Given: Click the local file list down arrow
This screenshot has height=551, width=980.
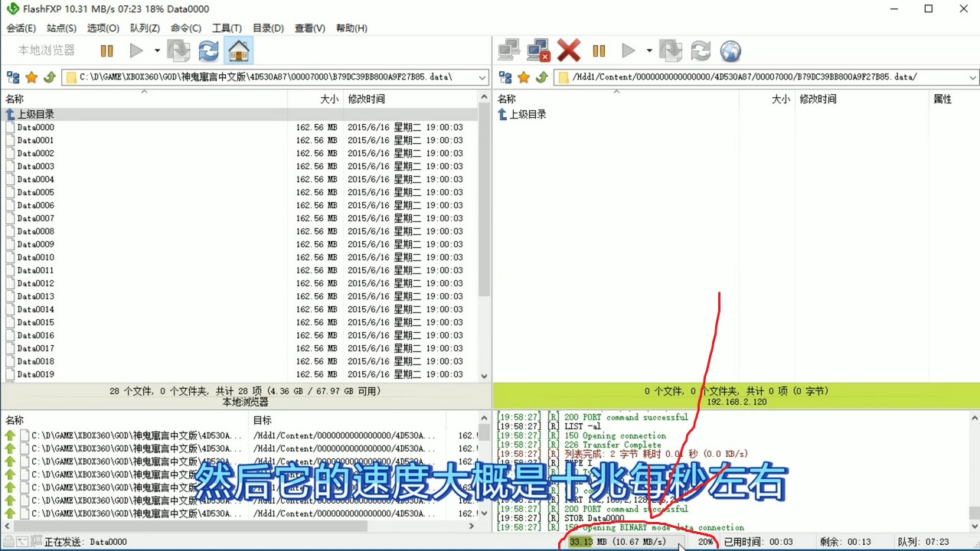Looking at the screenshot, I should [484, 376].
